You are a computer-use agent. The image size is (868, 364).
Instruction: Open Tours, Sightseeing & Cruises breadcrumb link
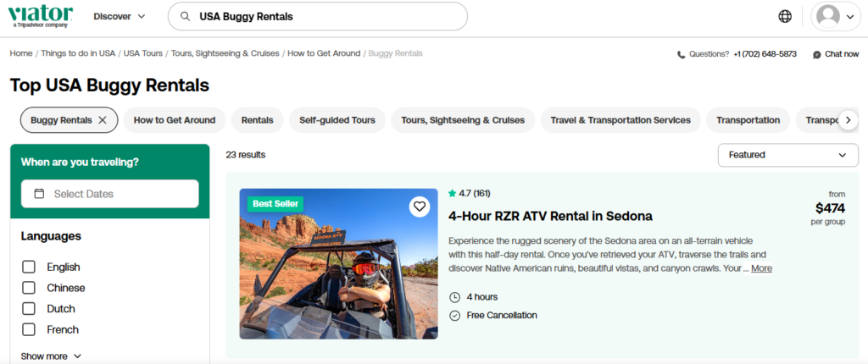pos(225,53)
